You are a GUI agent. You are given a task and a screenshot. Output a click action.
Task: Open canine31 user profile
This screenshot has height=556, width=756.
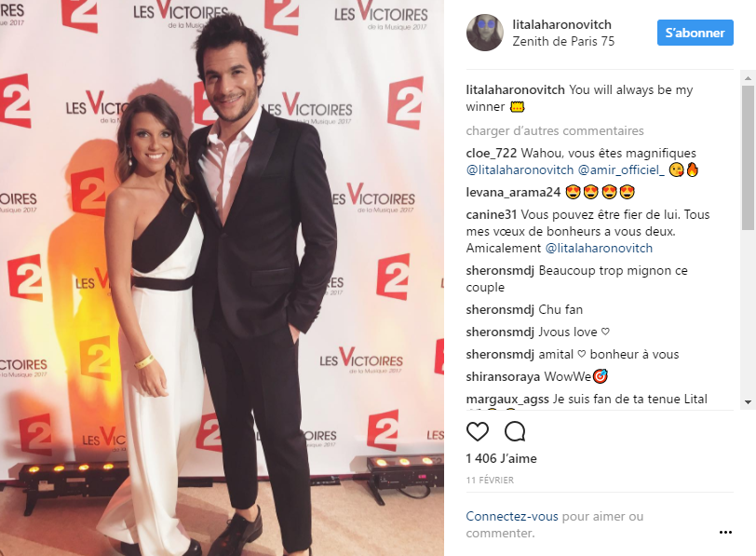(x=491, y=214)
